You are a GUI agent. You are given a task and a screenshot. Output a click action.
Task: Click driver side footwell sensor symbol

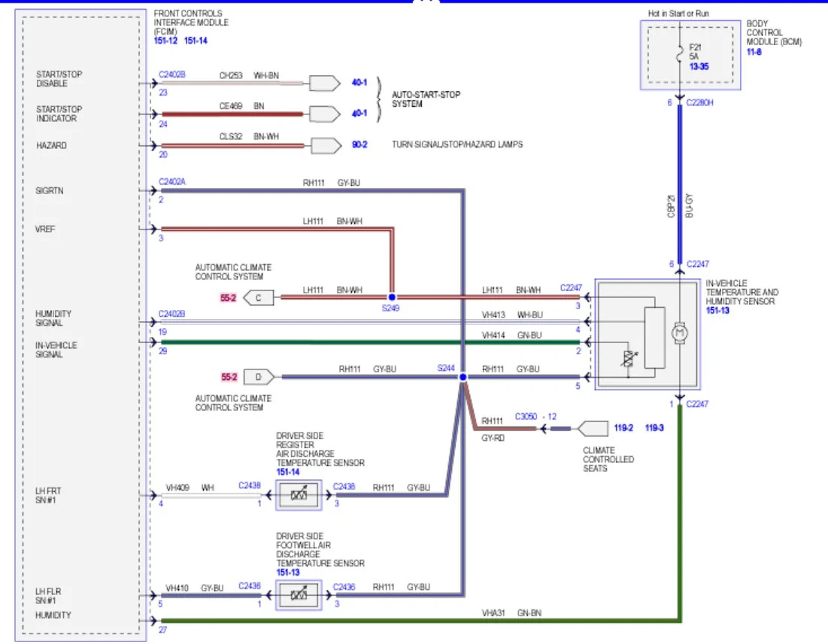pyautogui.click(x=299, y=595)
